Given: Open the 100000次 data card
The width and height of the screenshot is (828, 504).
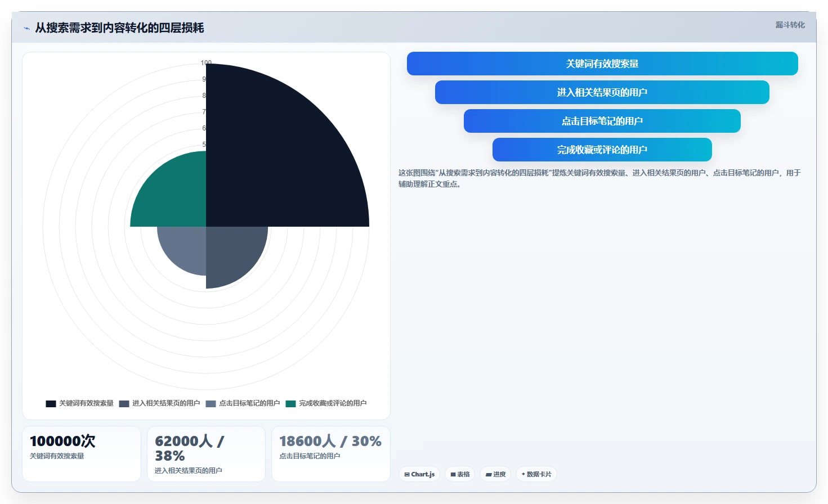Looking at the screenshot, I should point(82,453).
